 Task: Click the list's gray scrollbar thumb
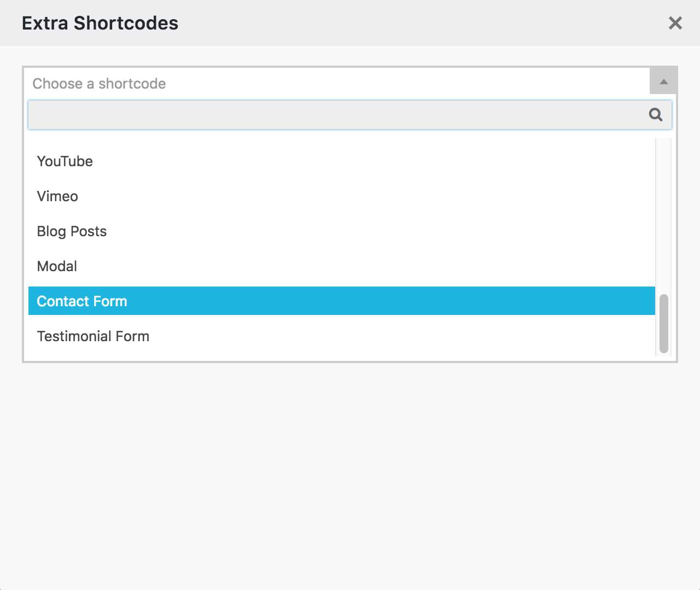point(664,324)
